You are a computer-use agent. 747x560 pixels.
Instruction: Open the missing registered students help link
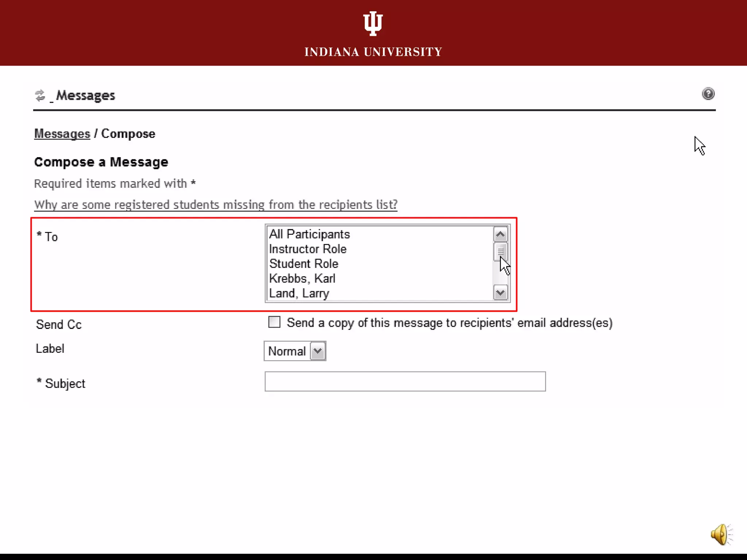point(216,205)
